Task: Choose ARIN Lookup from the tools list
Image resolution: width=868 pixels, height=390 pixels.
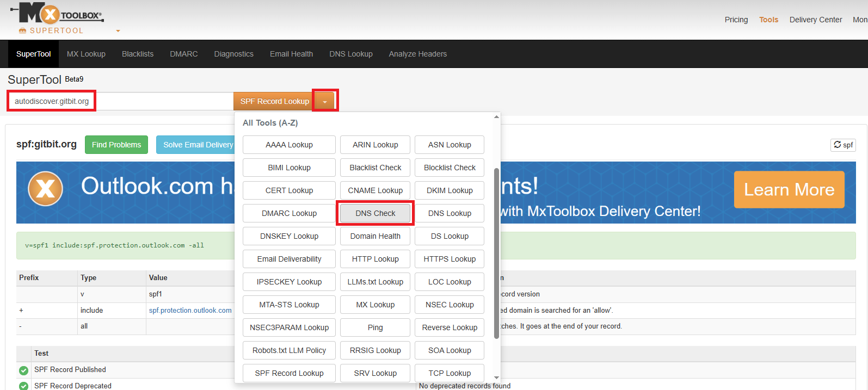Action: coord(375,145)
